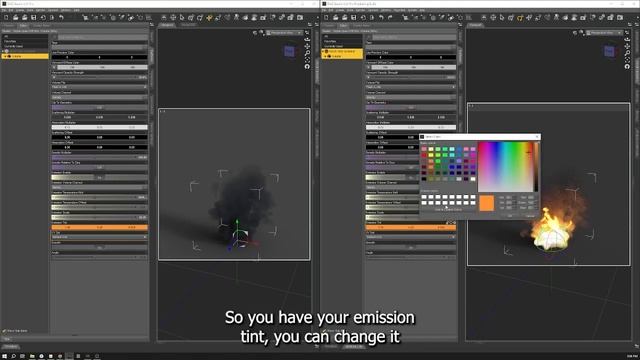Open Window menu in left window
This screenshot has width=640, height=360.
tap(65, 10)
